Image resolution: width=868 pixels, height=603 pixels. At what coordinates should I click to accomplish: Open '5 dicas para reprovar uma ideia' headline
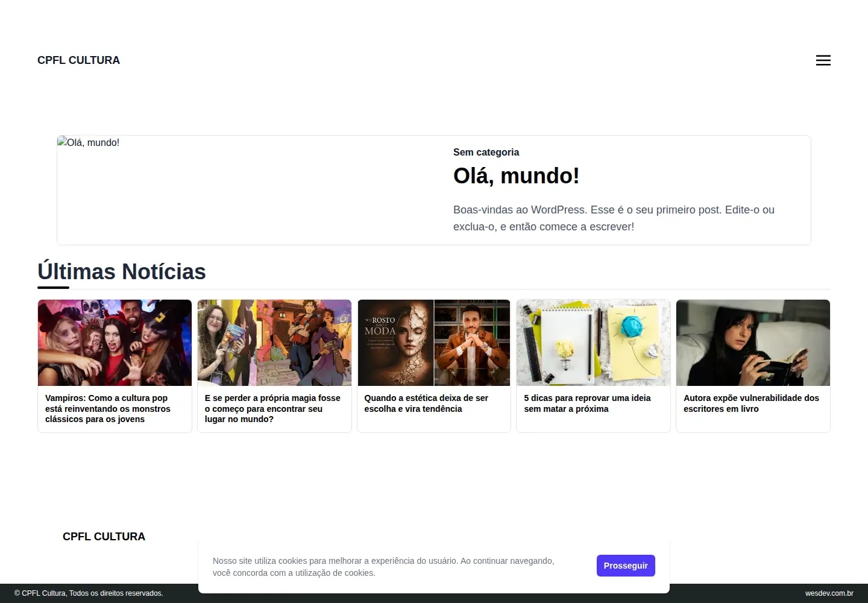click(x=587, y=403)
